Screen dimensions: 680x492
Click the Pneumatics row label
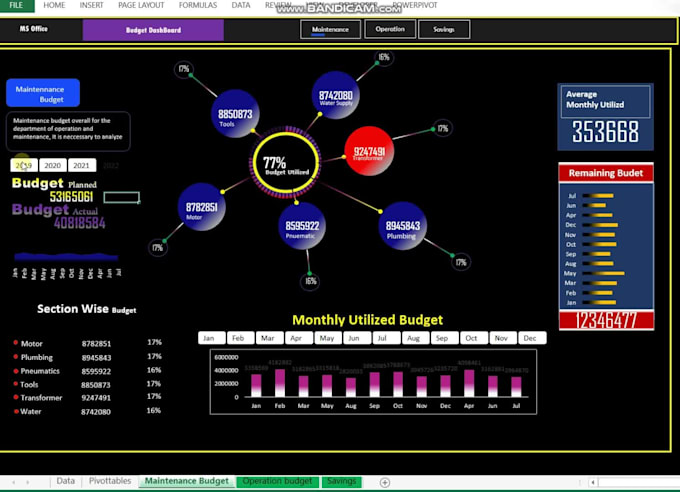tap(40, 371)
